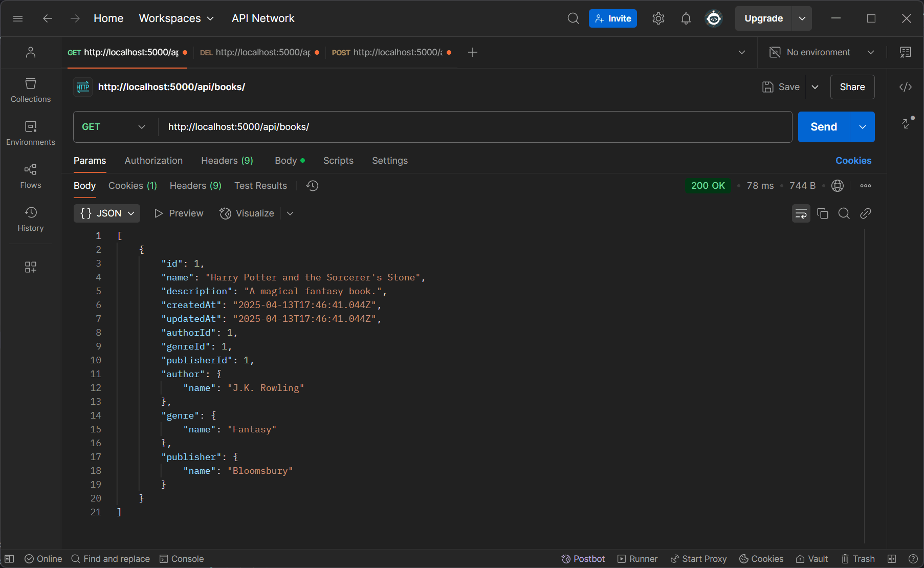Open the tabs overflow chevron
Image resolution: width=924 pixels, height=568 pixels.
[x=742, y=52]
